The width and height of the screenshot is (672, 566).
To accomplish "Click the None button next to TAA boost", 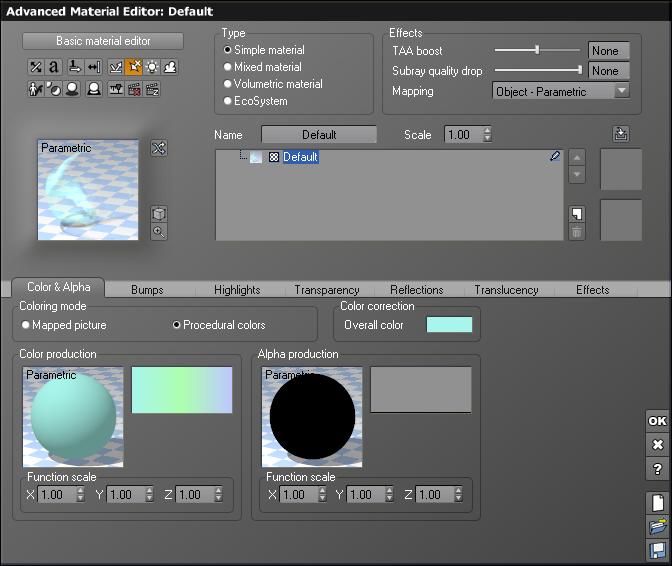I will (x=609, y=51).
